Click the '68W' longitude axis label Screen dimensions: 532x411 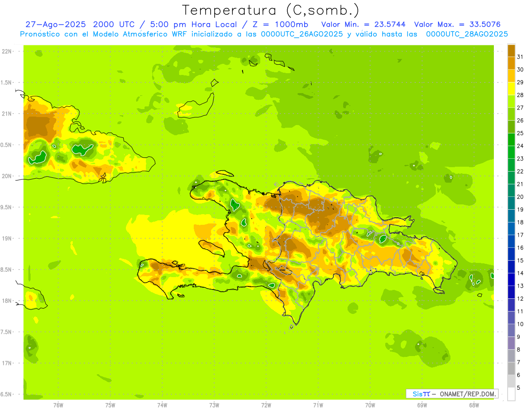click(x=474, y=405)
